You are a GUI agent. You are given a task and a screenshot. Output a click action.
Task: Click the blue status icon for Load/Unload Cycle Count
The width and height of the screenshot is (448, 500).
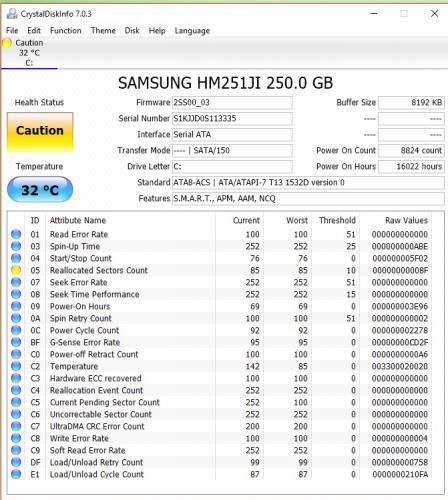(16, 474)
